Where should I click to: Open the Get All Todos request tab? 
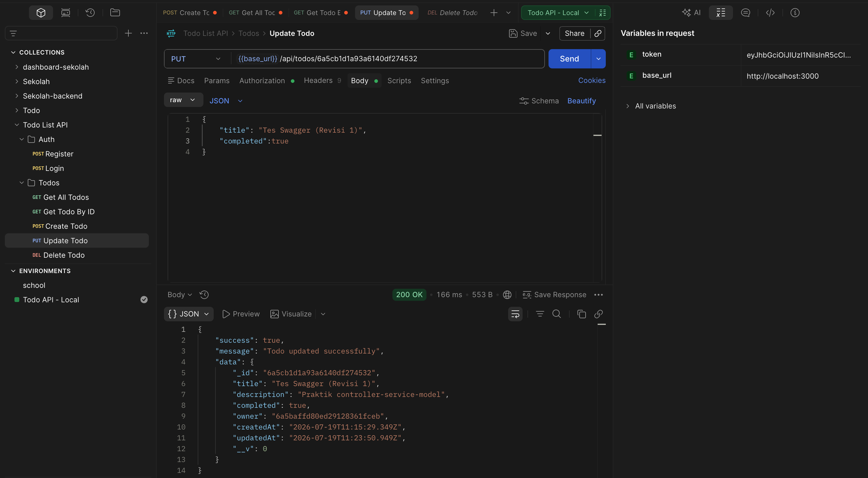coord(255,13)
